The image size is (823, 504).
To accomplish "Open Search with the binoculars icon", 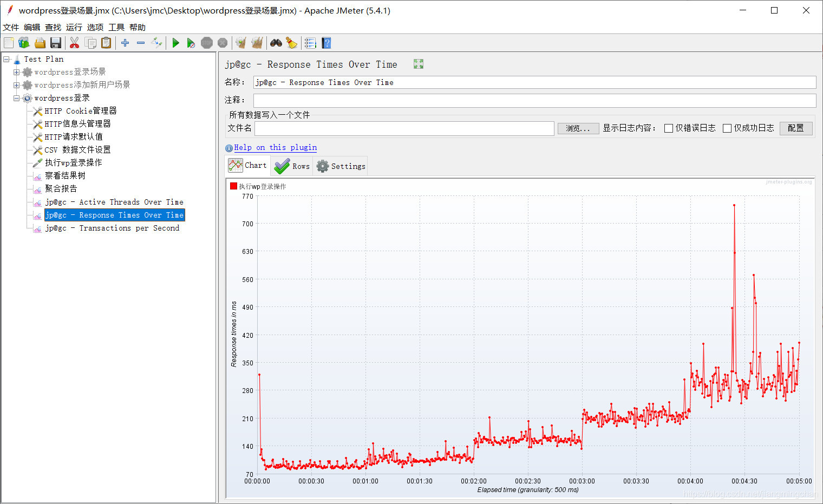I will click(x=276, y=43).
